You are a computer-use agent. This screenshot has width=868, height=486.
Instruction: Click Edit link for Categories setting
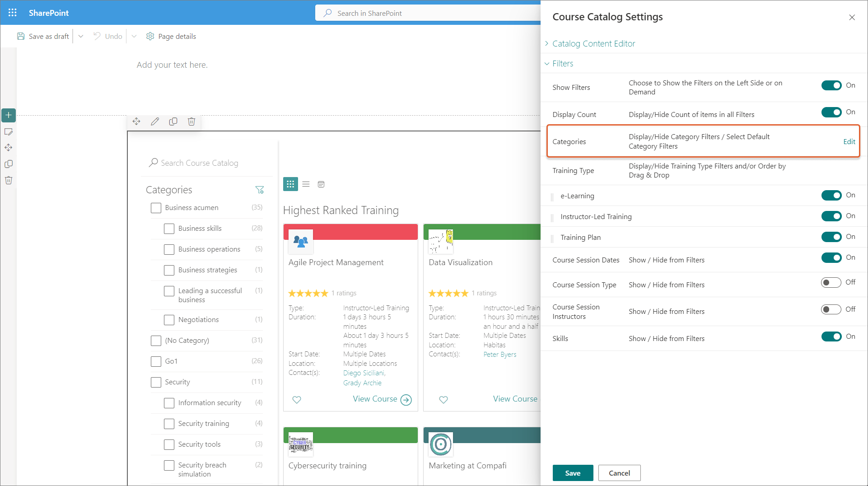[849, 142]
